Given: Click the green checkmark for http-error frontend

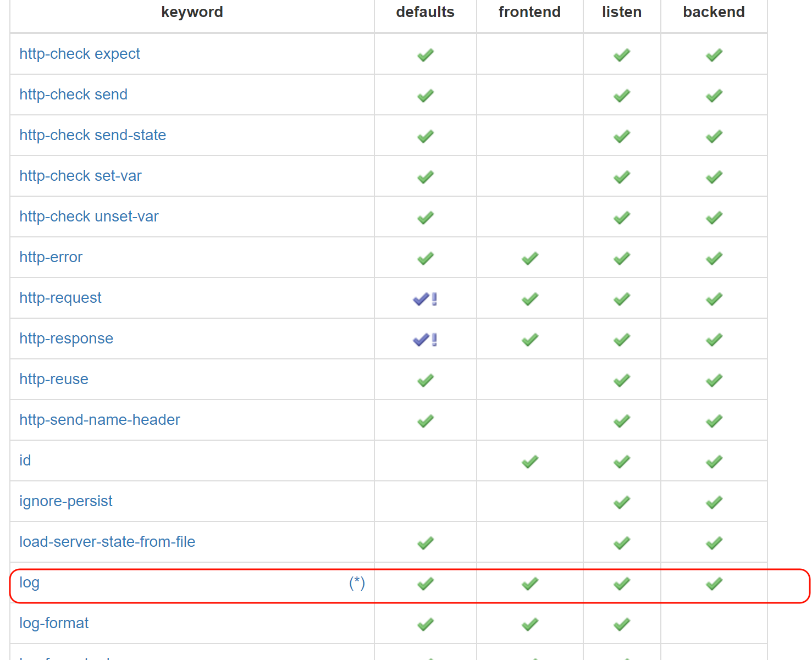Looking at the screenshot, I should click(529, 258).
